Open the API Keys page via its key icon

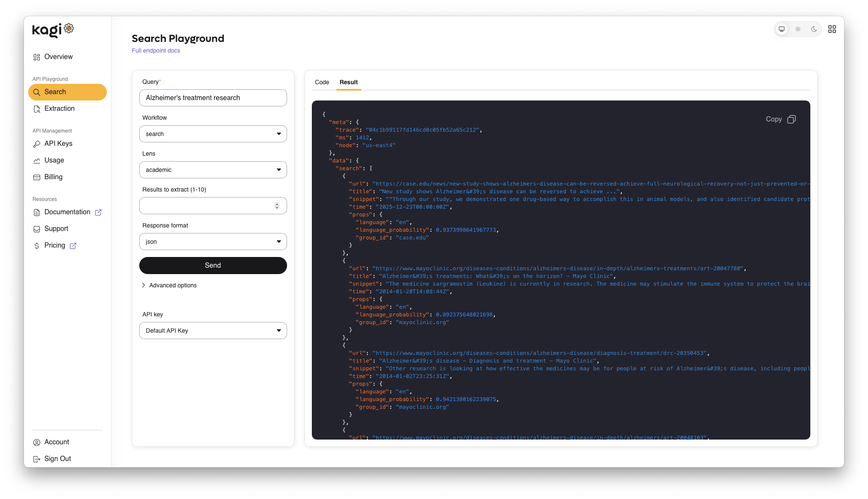tap(37, 144)
